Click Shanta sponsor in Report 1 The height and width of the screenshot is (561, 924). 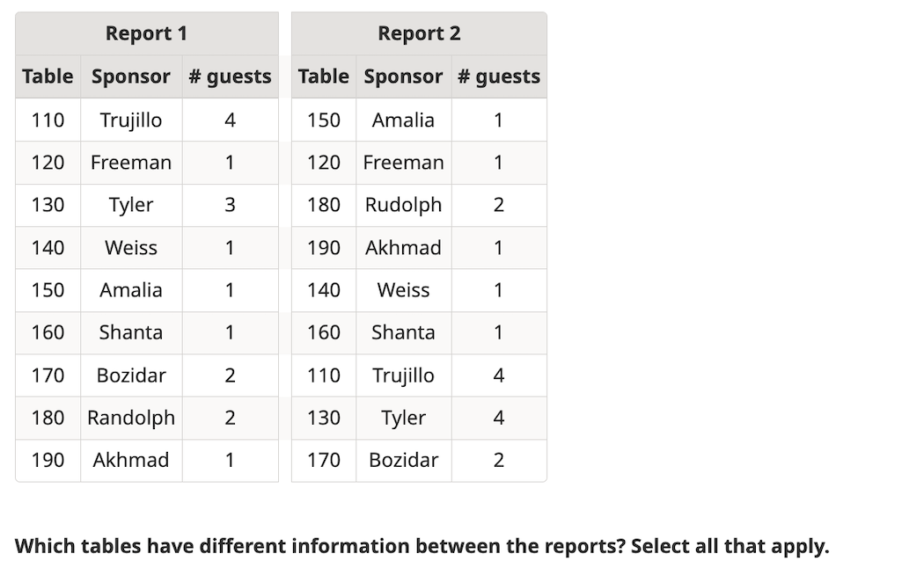point(131,332)
